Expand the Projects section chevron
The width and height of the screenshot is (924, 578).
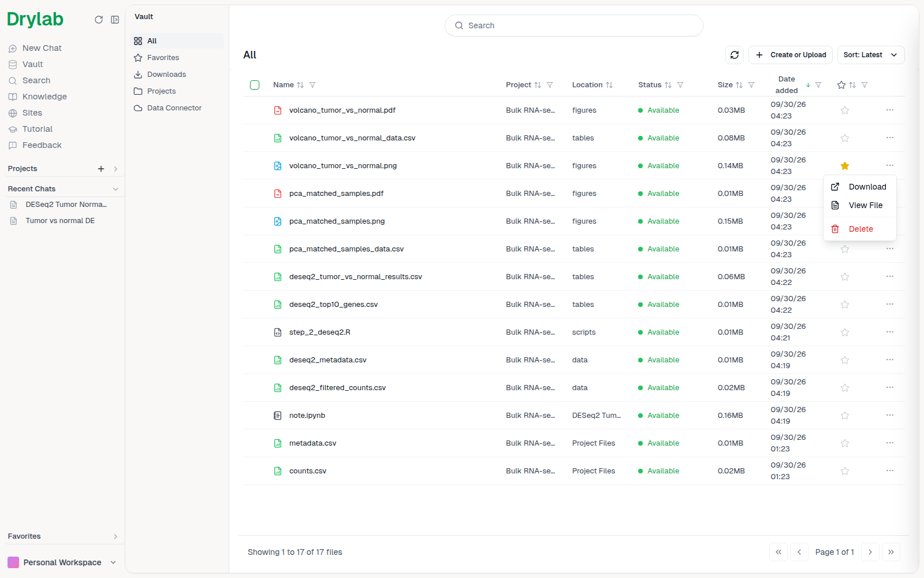point(115,169)
